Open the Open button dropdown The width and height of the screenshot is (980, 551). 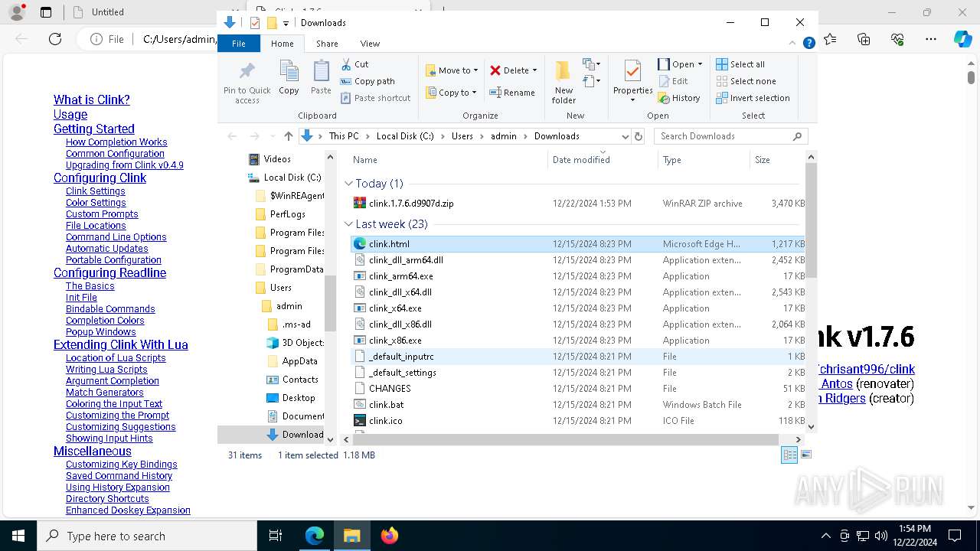click(699, 64)
